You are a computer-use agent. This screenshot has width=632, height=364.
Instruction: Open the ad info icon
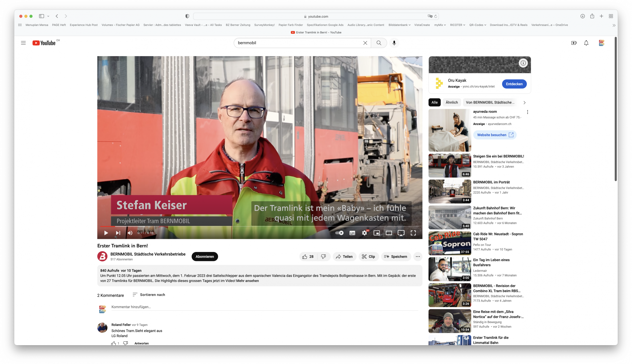click(x=523, y=63)
